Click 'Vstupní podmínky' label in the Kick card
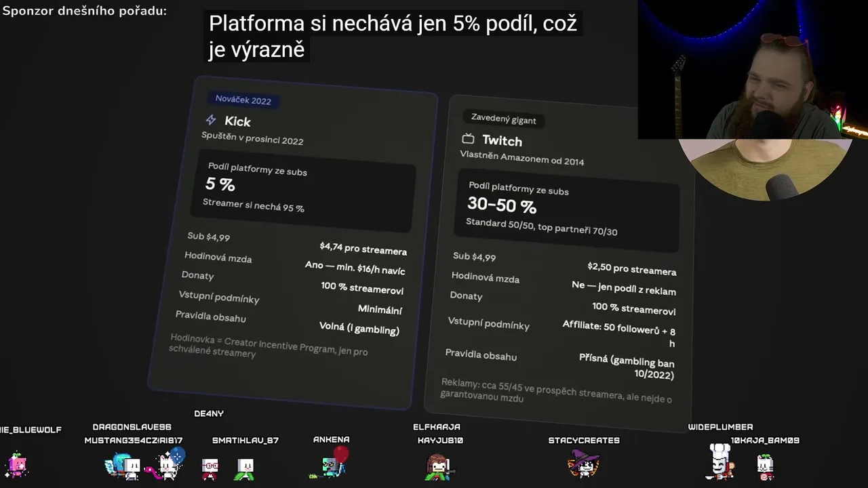868x488 pixels. click(219, 296)
